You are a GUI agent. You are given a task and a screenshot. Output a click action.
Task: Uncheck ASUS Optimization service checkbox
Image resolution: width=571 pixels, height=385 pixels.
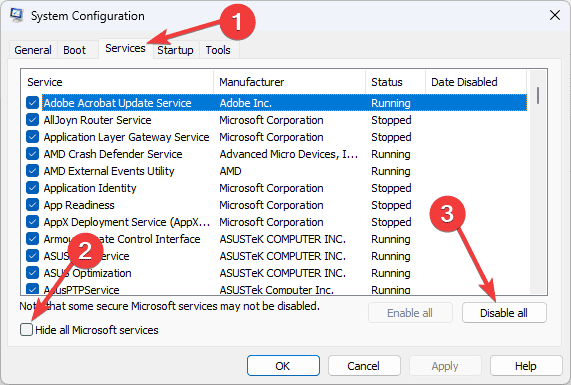coord(32,273)
